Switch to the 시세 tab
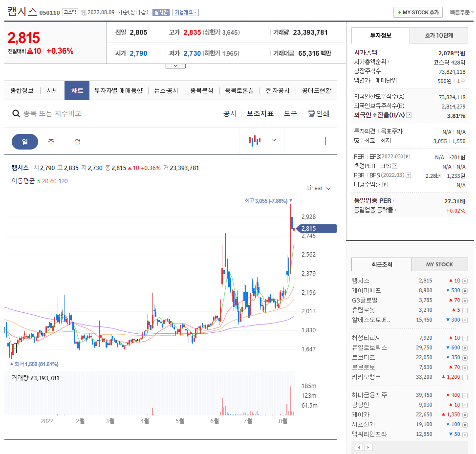This screenshot has width=476, height=454. (52, 91)
